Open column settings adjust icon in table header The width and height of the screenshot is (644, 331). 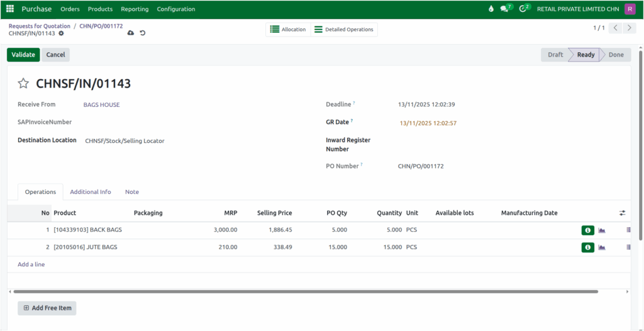point(623,213)
